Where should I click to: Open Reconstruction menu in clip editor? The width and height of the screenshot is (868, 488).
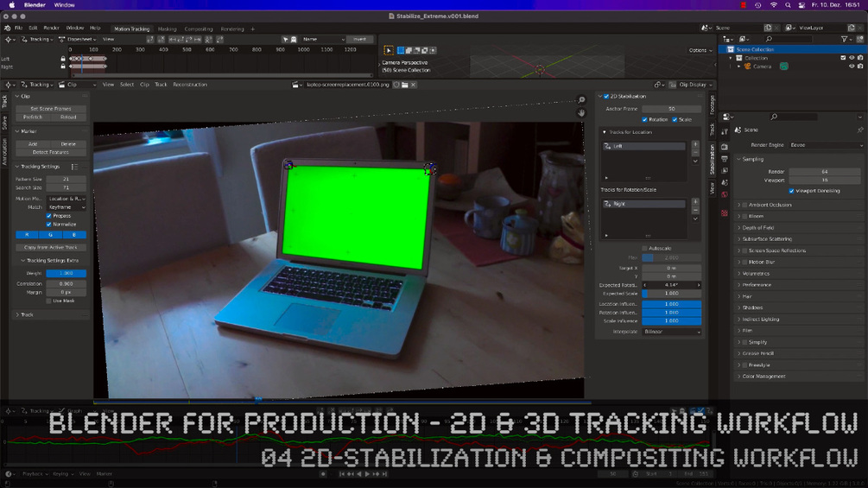190,85
